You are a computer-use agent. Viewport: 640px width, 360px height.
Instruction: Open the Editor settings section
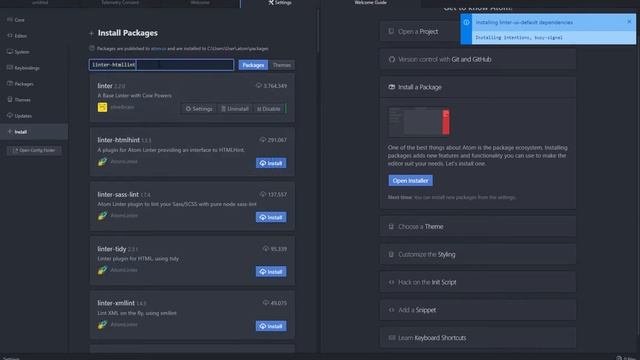click(x=34, y=36)
